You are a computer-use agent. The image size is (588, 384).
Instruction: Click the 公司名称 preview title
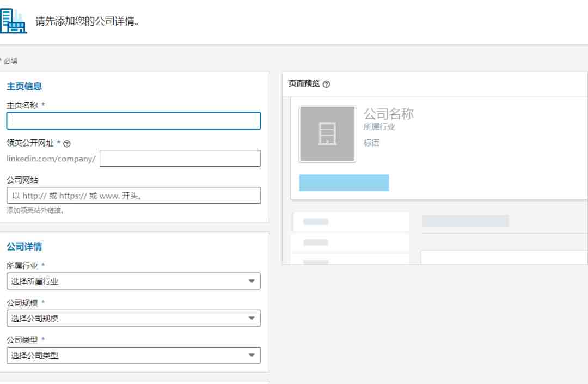pyautogui.click(x=389, y=114)
